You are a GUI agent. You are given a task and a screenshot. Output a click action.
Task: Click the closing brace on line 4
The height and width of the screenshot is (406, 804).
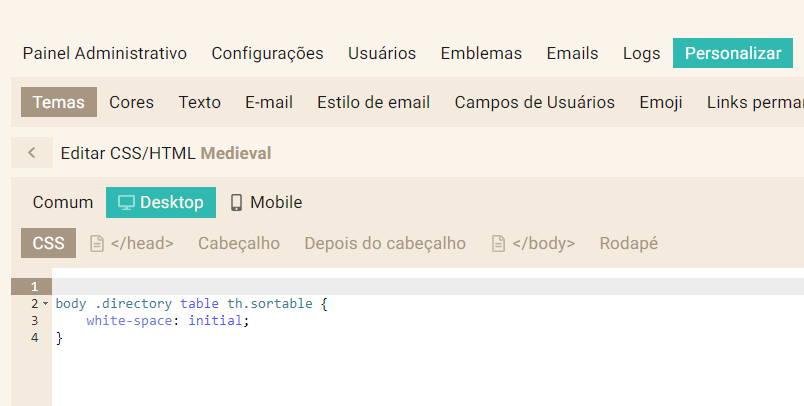(59, 338)
